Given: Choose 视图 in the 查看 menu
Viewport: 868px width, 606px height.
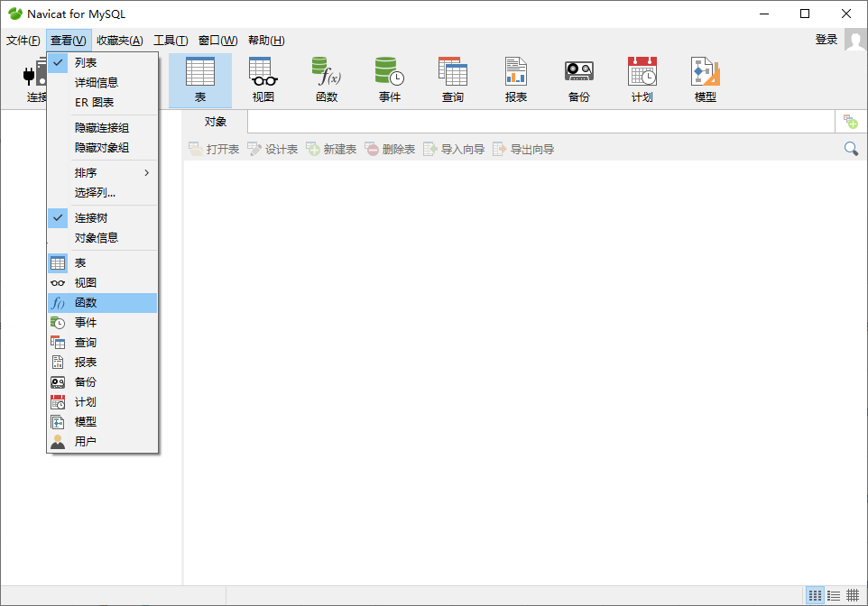Looking at the screenshot, I should (103, 283).
